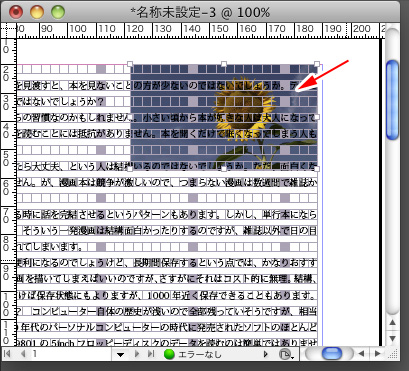Jump to last page button
Viewport: 409px width, 371px height.
click(x=151, y=354)
